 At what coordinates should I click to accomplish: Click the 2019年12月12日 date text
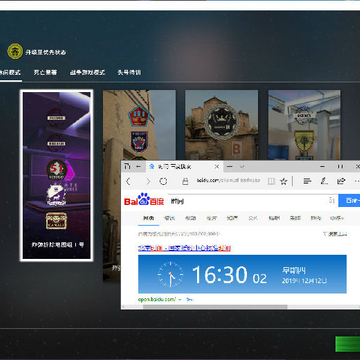[x=305, y=281]
